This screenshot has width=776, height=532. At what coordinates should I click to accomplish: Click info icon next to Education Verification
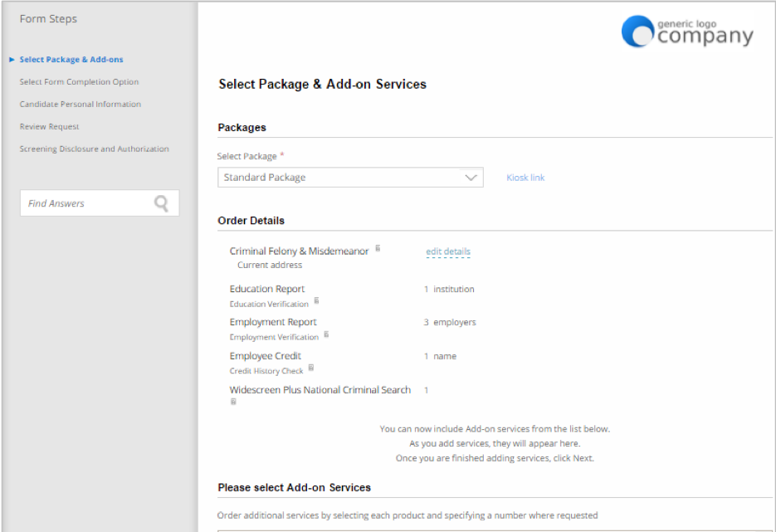317,300
